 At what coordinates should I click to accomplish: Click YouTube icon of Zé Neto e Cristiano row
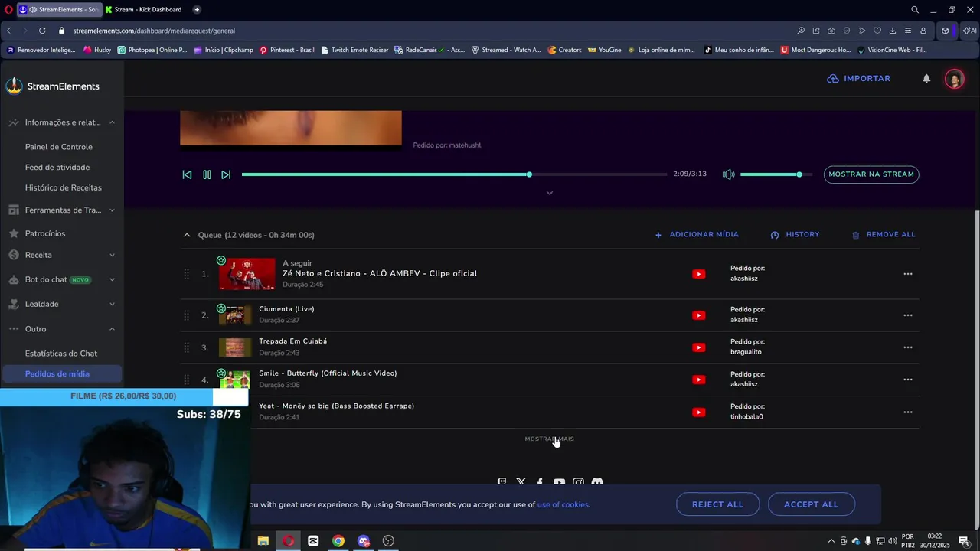click(x=698, y=274)
